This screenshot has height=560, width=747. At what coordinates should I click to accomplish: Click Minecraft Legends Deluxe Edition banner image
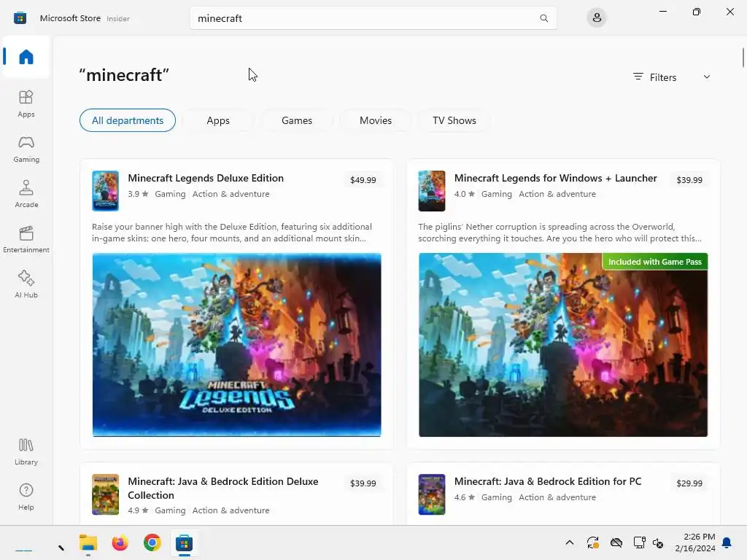(x=237, y=345)
